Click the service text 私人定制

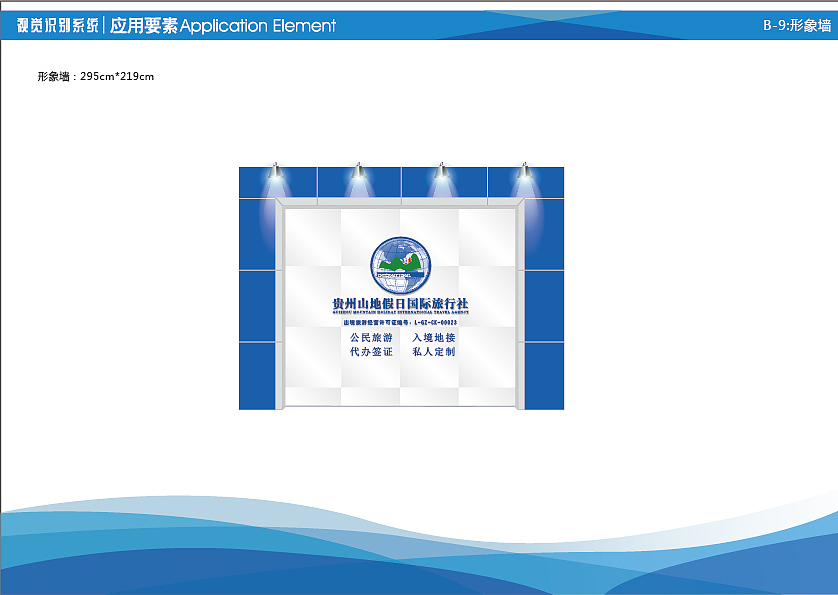[x=433, y=352]
